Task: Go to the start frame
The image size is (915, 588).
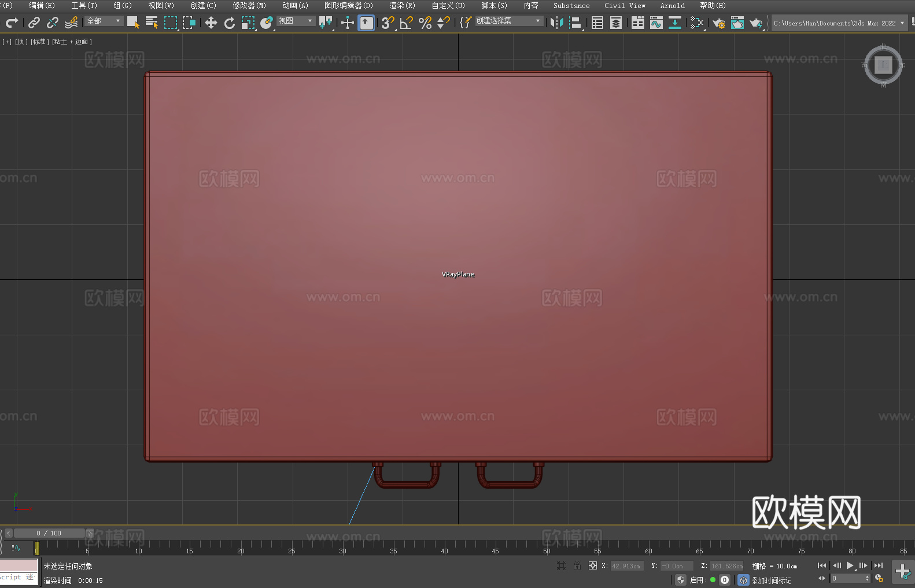Action: click(x=822, y=565)
